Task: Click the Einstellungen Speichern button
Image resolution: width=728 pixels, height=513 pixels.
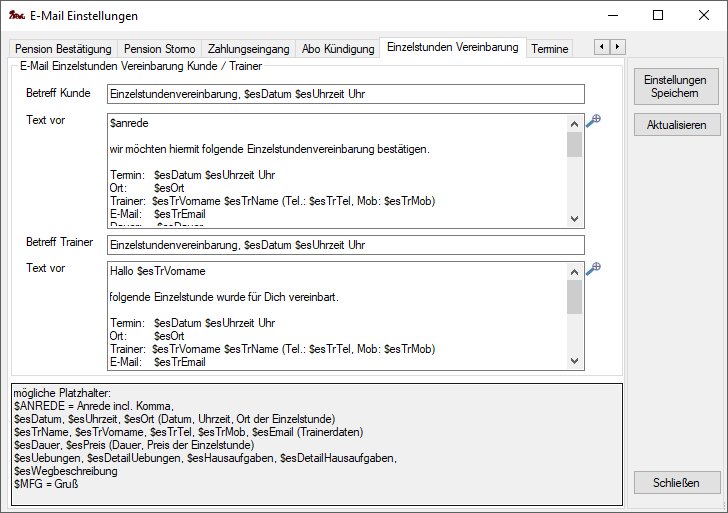Action: coord(676,86)
